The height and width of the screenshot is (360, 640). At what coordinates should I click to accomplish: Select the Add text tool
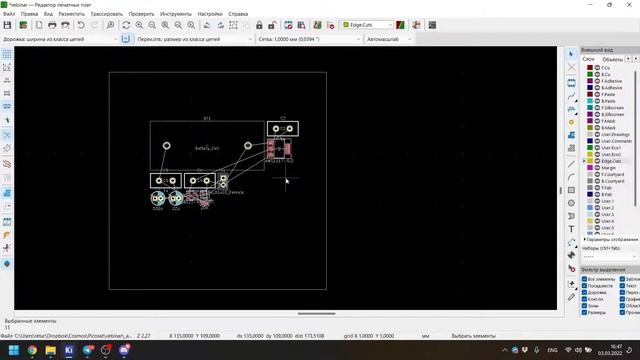571,229
